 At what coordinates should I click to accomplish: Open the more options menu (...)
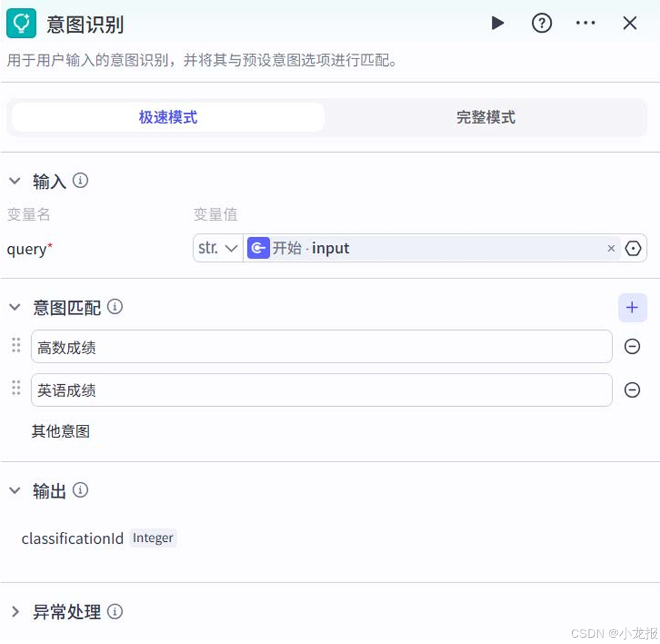pyautogui.click(x=585, y=23)
